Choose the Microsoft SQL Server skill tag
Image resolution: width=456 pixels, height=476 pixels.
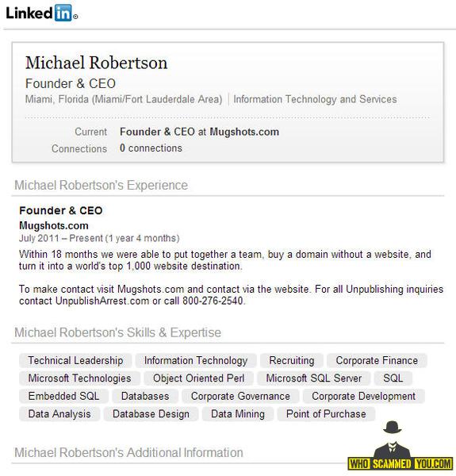point(314,378)
